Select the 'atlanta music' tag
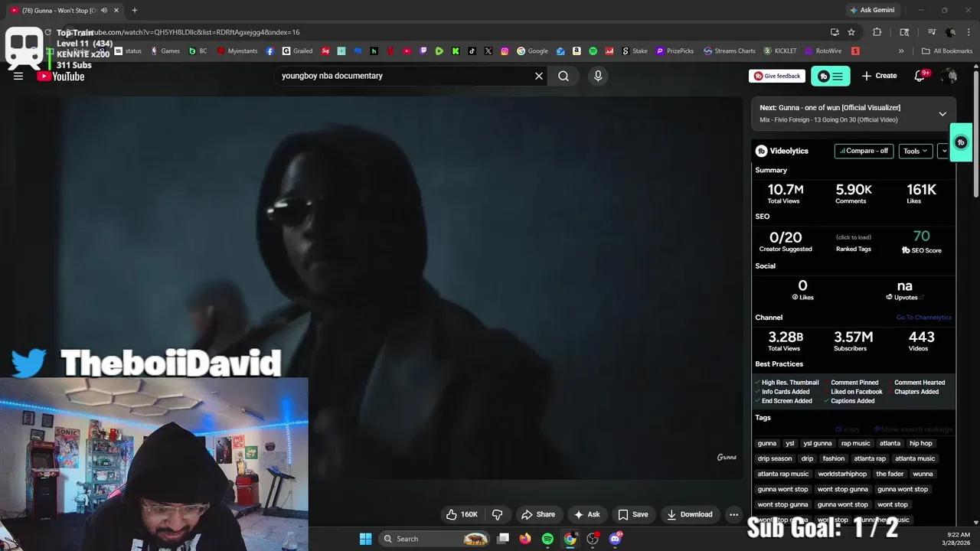Screen dimensions: 980x551 click(x=915, y=458)
